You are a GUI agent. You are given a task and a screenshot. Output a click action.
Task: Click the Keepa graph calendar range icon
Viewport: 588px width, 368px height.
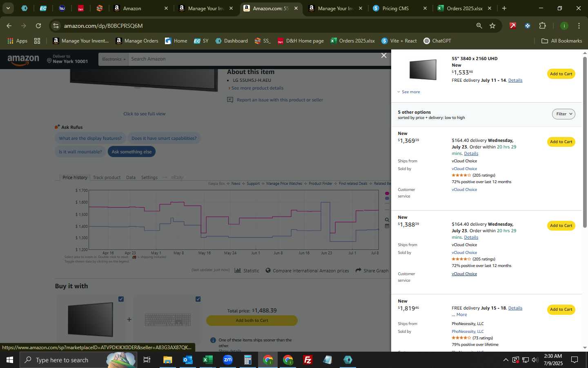387,226
